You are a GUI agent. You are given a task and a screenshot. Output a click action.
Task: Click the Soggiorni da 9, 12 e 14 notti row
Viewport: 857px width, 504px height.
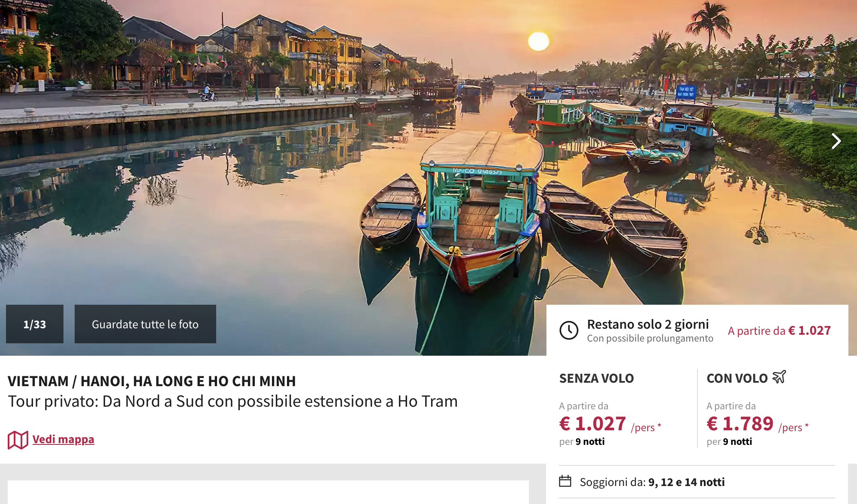pyautogui.click(x=652, y=482)
